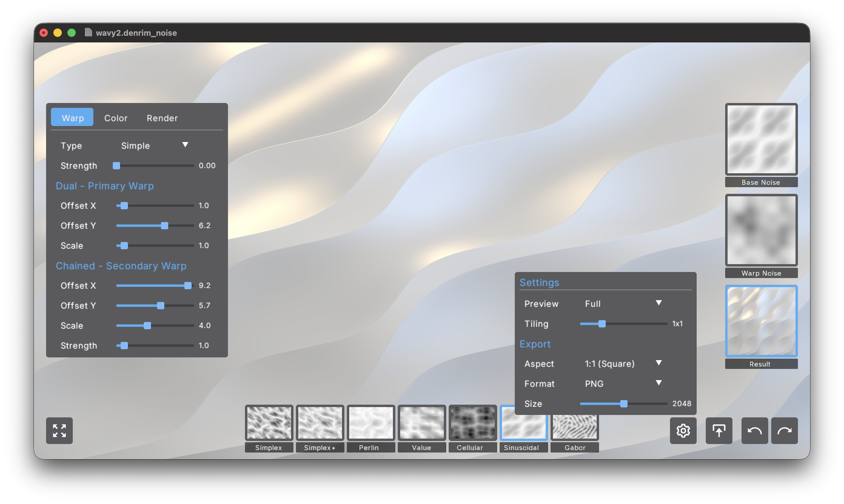The image size is (844, 504).
Task: Select the Value noise type
Action: point(421,423)
